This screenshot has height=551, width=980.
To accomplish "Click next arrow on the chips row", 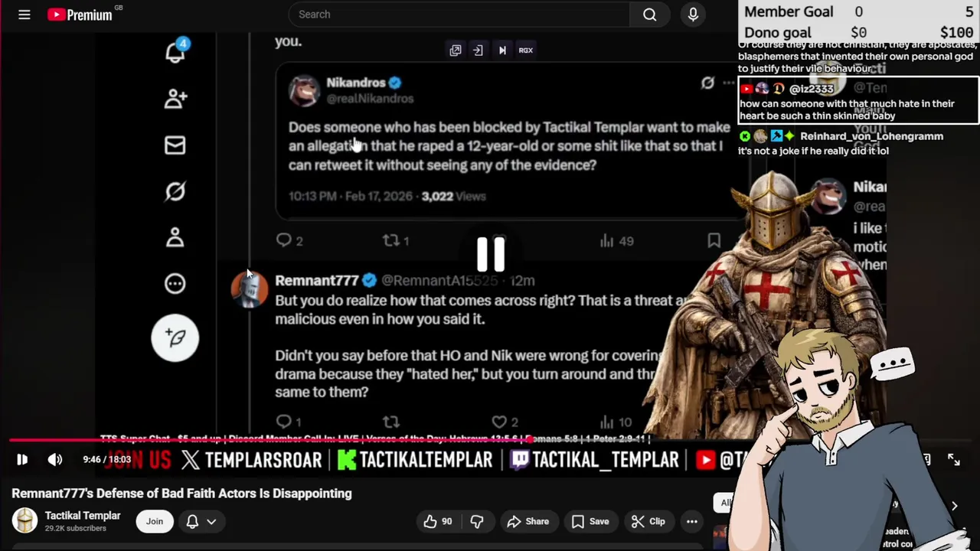I will coord(954,506).
